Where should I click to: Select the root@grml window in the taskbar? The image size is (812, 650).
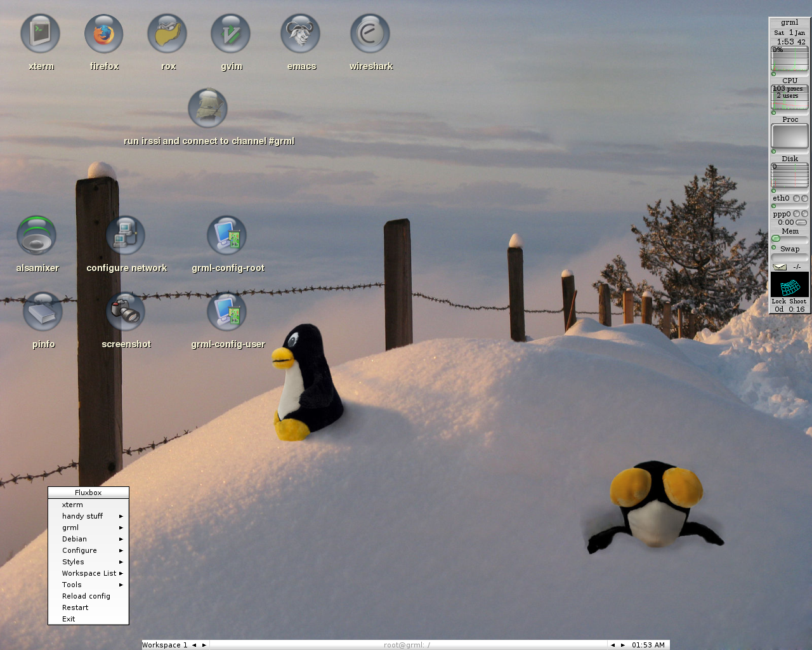(x=407, y=645)
